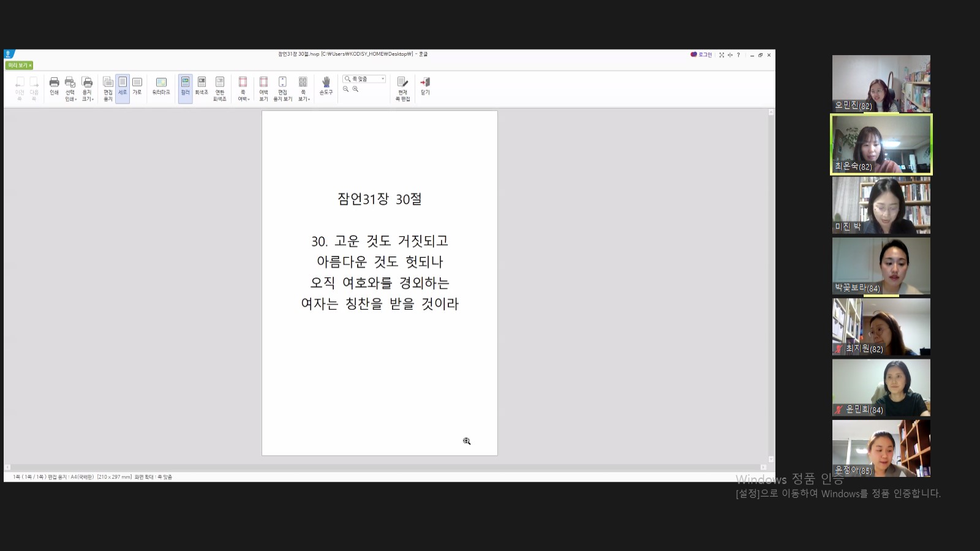
Task: Open the 쪽 보기 (page view) dropdown
Action: point(303,89)
